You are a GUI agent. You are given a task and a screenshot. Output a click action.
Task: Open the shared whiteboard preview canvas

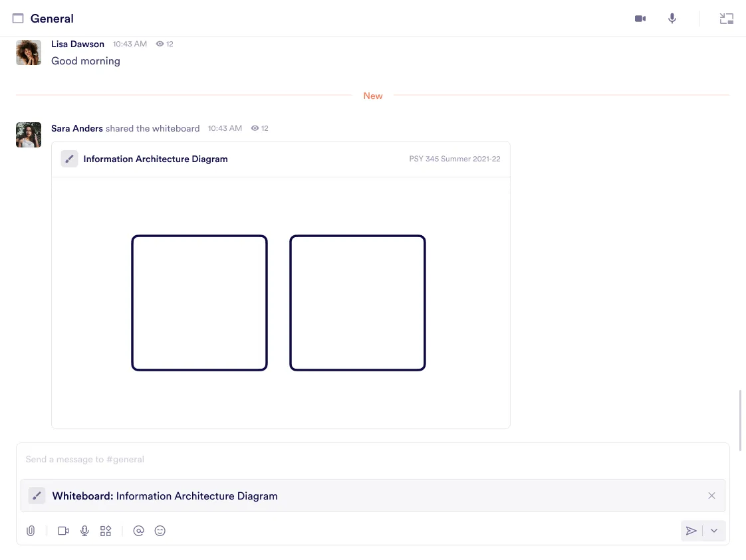(x=281, y=302)
